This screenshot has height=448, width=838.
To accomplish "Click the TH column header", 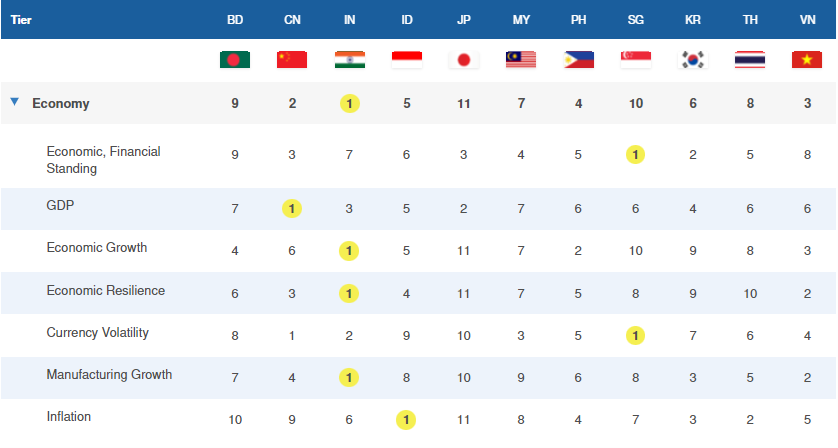I will [750, 19].
